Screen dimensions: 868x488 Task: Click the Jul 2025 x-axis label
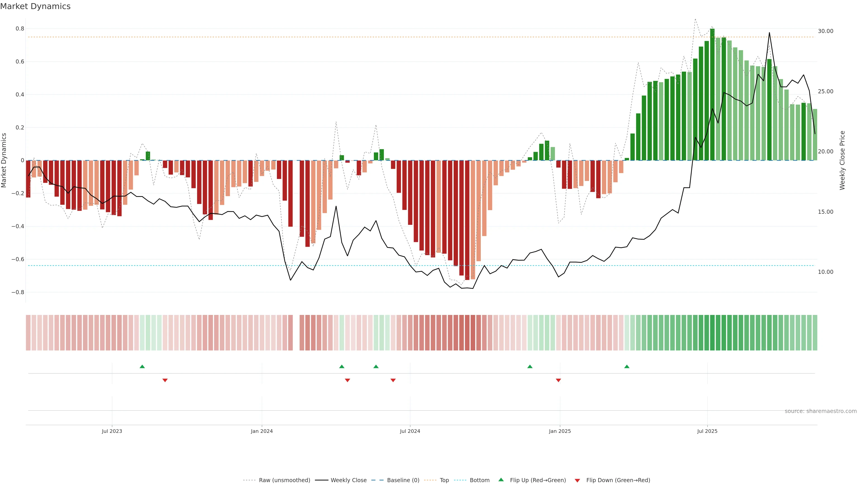[x=707, y=431]
